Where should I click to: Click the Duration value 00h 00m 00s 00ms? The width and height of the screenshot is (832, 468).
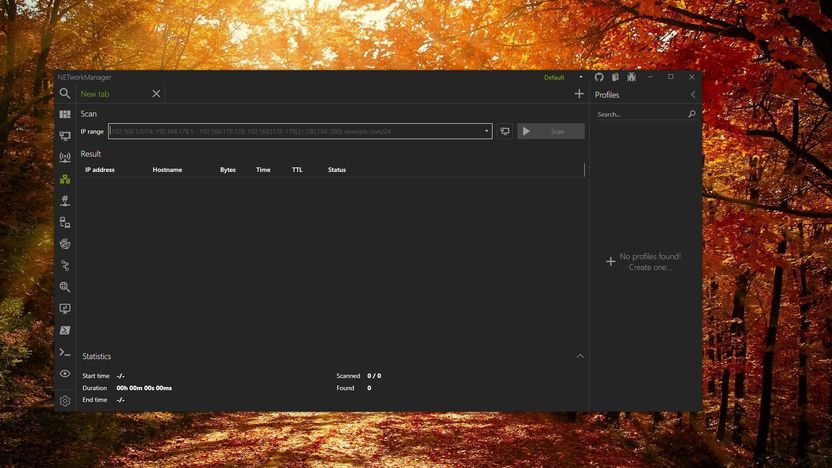(x=144, y=388)
